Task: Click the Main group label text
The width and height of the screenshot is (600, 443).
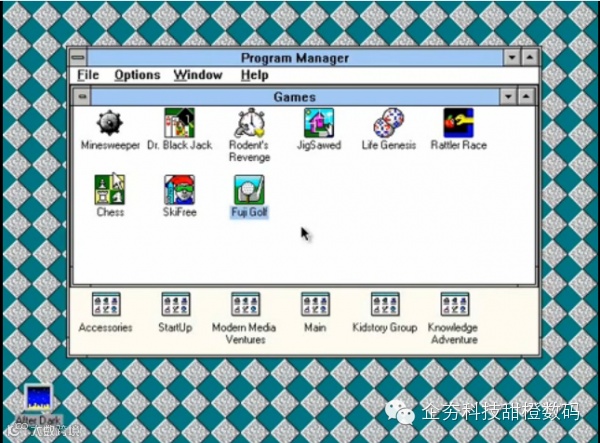Action: click(315, 328)
